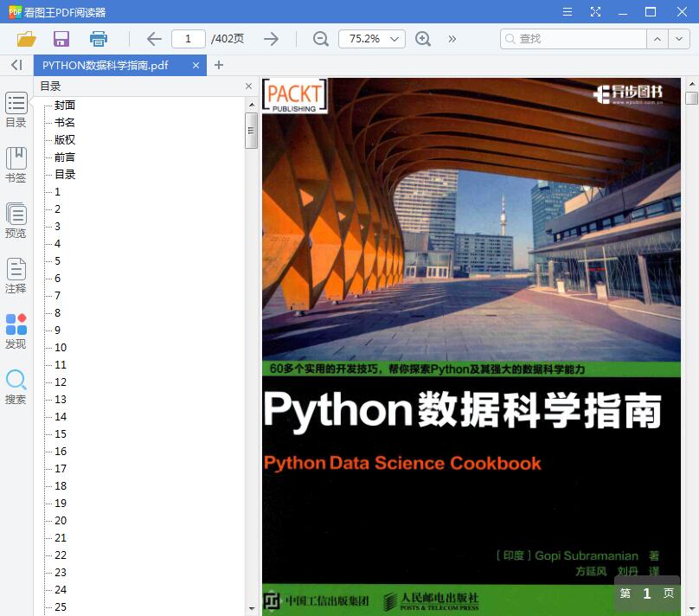
Task: Click the document scrollbar thumb
Action: pos(691,98)
